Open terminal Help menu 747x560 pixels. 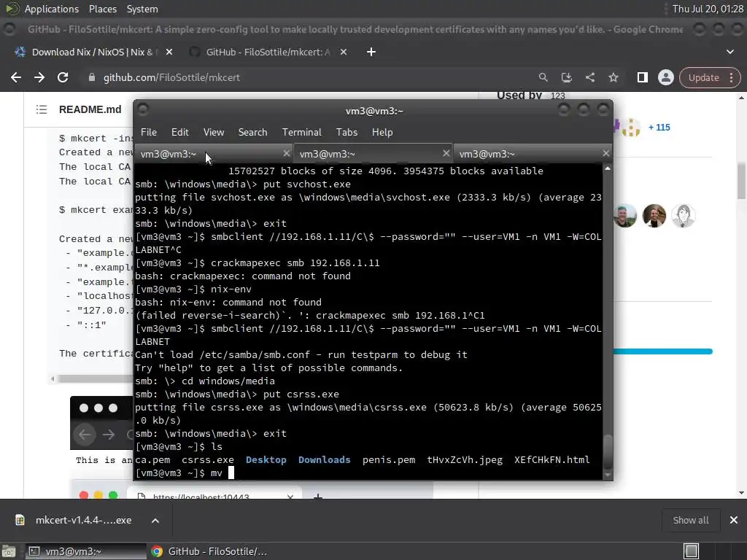click(x=382, y=133)
